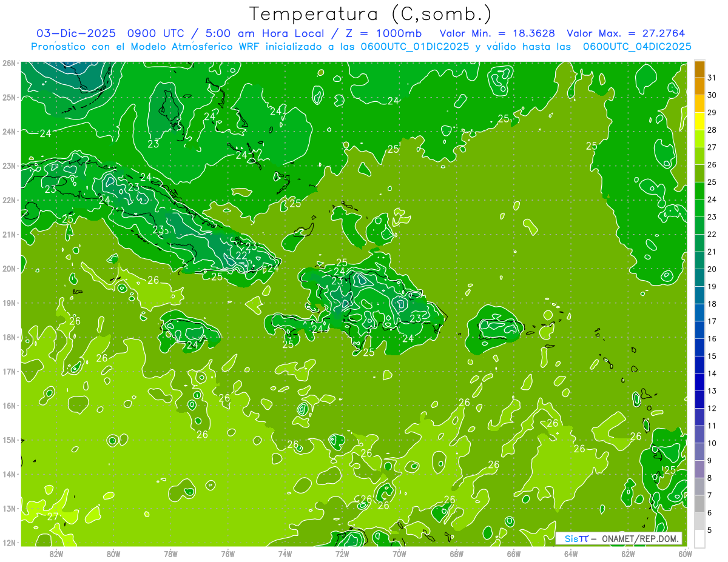Click the yellow color bar swatch between 28 and 29
The image size is (728, 562).
pyautogui.click(x=699, y=121)
